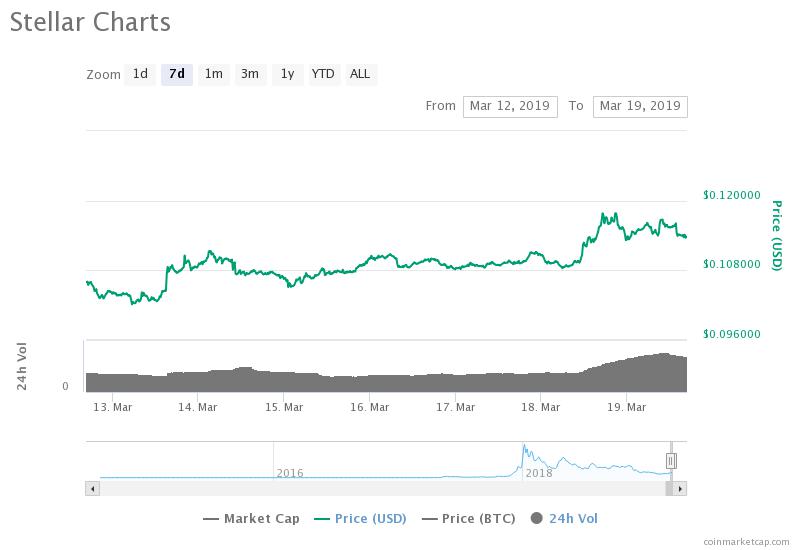Screen dimensions: 800x550
Task: Select the 7d zoom range
Action: point(177,74)
